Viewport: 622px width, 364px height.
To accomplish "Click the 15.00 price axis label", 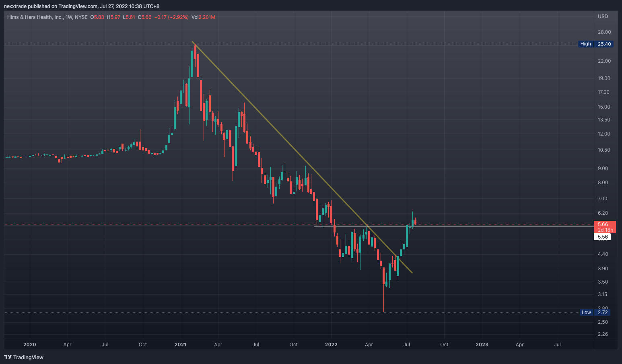I will pyautogui.click(x=604, y=107).
